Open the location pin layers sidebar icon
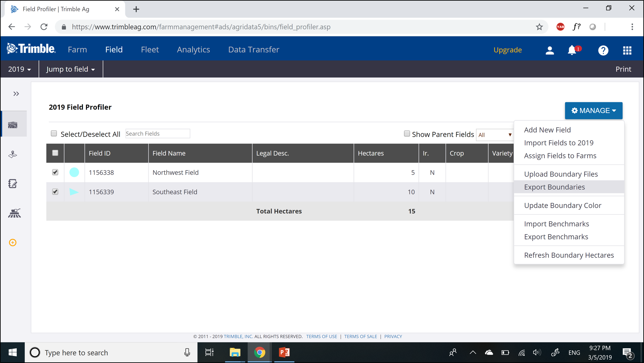Image resolution: width=644 pixels, height=363 pixels. [13, 155]
